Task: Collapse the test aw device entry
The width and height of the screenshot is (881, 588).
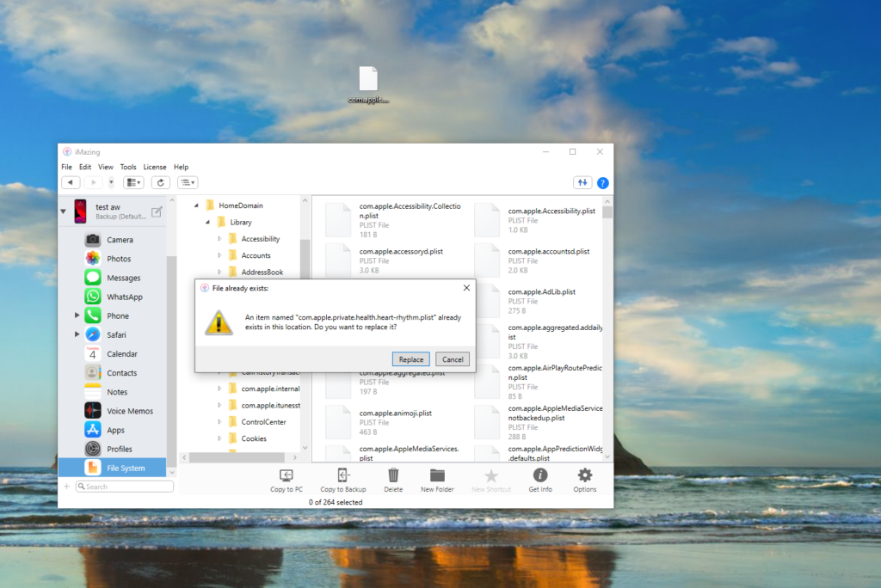Action: click(64, 211)
